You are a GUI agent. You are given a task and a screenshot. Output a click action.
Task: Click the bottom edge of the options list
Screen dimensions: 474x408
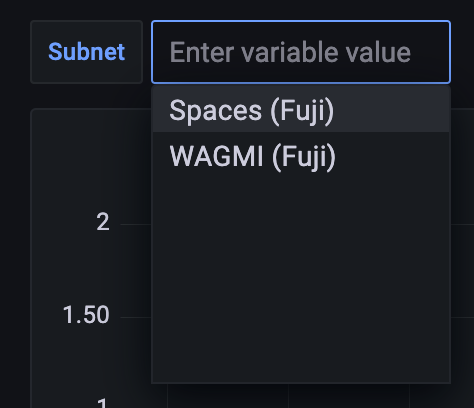(x=301, y=383)
